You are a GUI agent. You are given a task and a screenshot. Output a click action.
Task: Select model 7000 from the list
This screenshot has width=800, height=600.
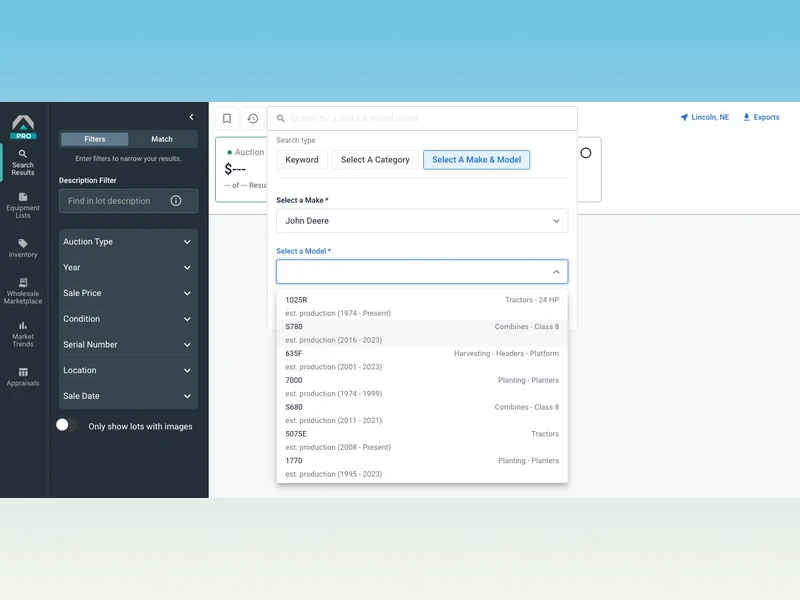click(422, 387)
